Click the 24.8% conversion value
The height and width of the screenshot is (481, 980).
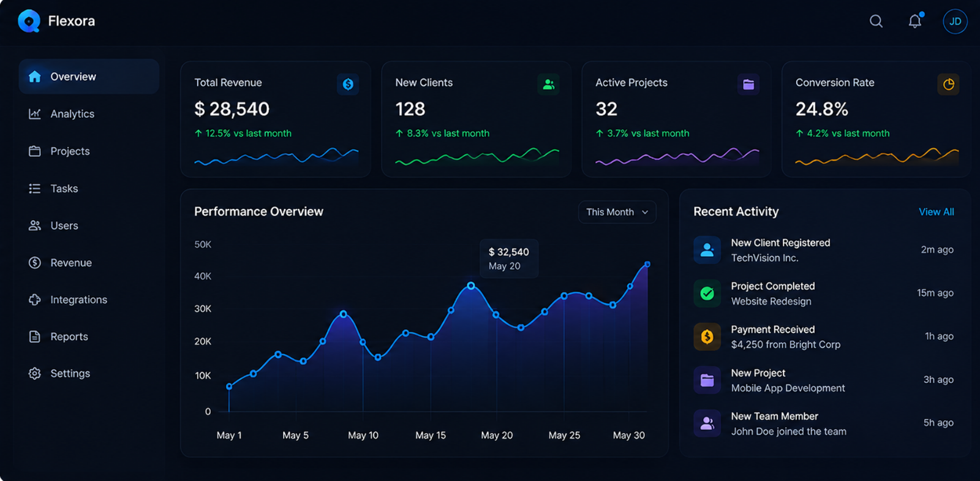tap(822, 109)
